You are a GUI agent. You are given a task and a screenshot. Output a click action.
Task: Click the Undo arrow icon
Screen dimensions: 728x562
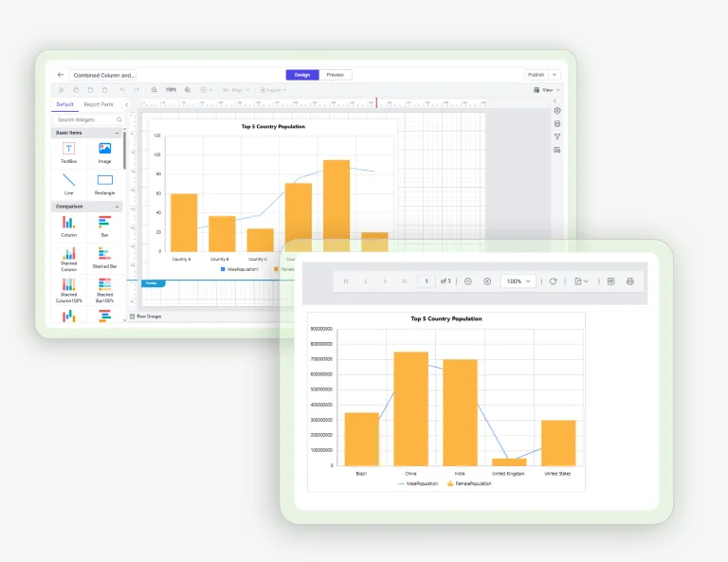pos(122,90)
